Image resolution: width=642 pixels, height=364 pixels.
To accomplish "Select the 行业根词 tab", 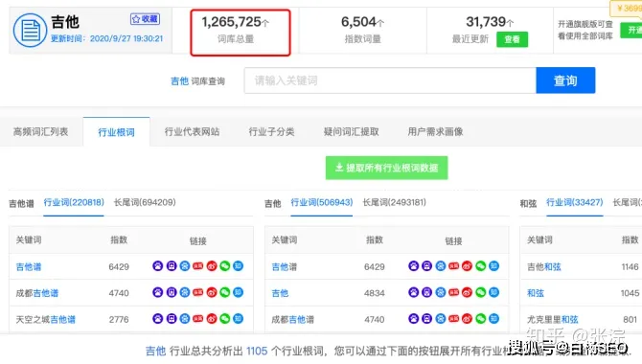I will coord(116,132).
